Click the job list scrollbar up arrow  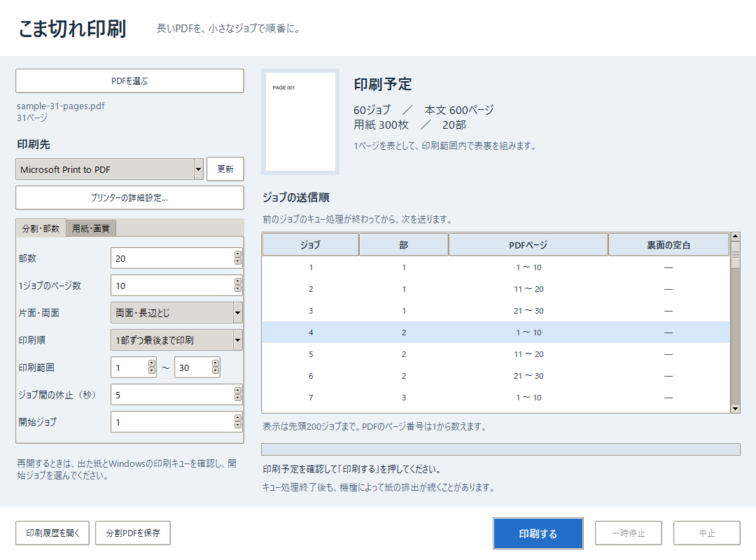(x=735, y=237)
